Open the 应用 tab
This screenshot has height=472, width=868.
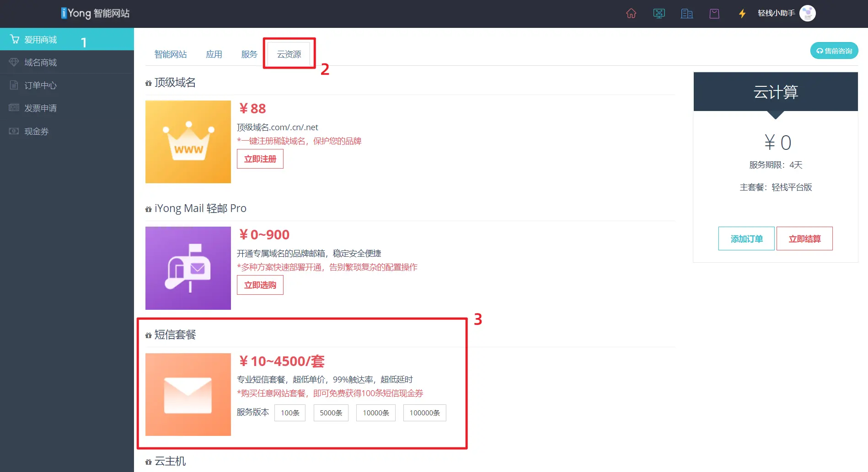coord(214,54)
